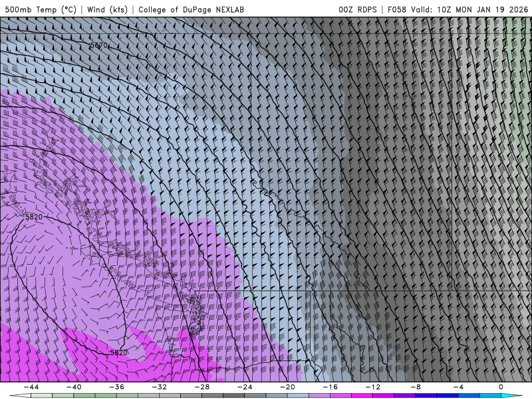Screen dimensions: 532x399
Task: Click the -16 color scale label
Action: [x=330, y=387]
